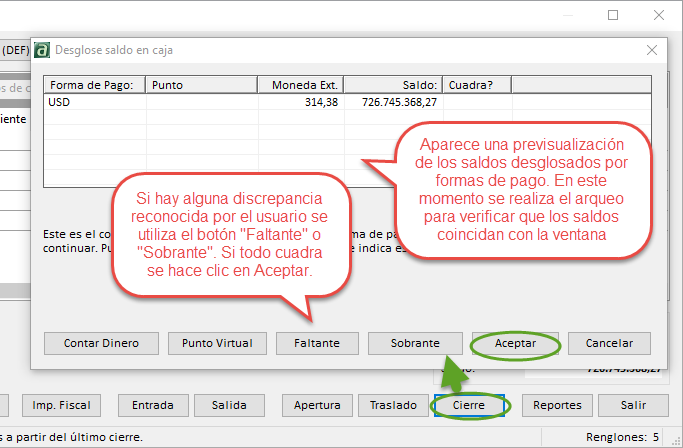
Task: Open the Traslado transfer option
Action: [x=391, y=405]
